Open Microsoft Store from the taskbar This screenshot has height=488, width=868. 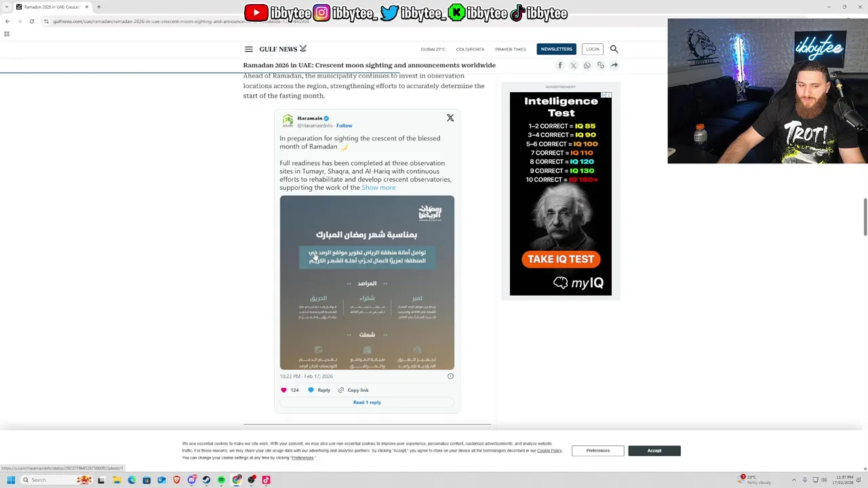146,480
